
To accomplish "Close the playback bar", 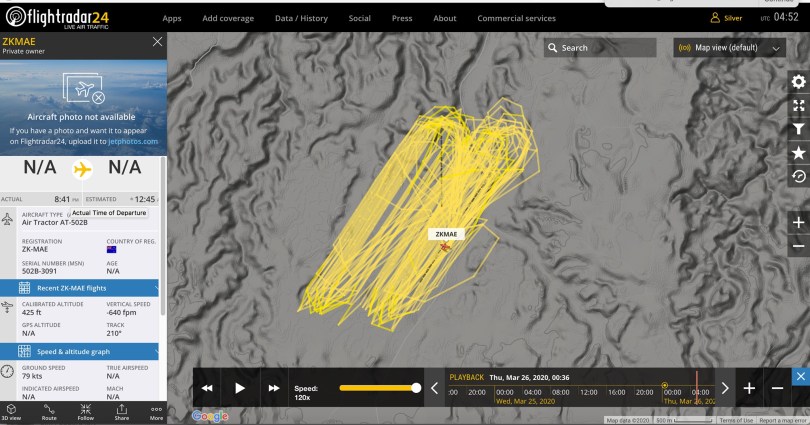I will pos(801,376).
